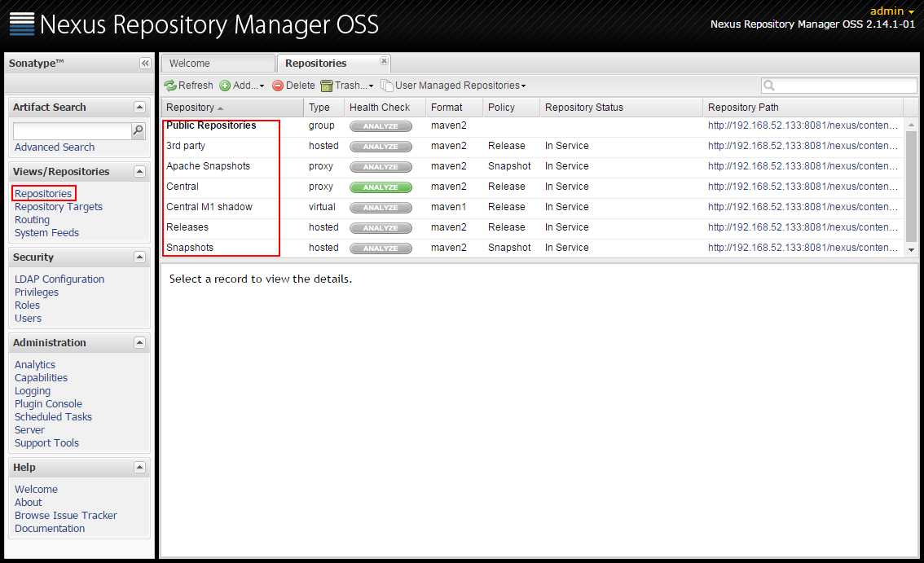Open Documentation link
Screen dimensions: 924x563
coord(50,529)
